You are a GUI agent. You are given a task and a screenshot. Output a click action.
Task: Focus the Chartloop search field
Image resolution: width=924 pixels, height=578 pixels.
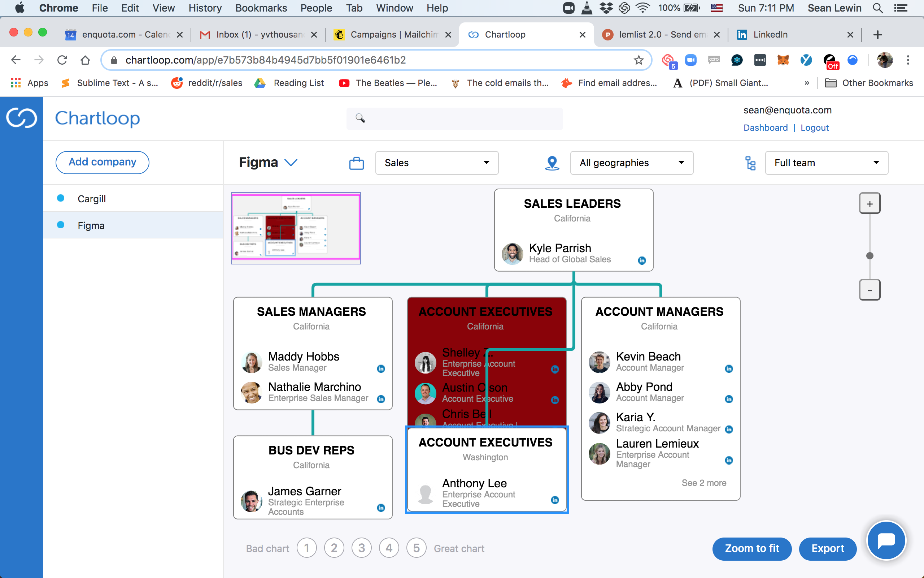pyautogui.click(x=454, y=118)
